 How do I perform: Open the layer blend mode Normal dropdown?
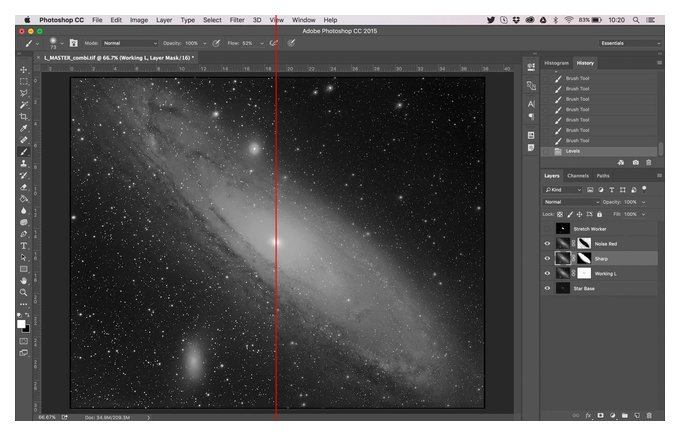571,202
